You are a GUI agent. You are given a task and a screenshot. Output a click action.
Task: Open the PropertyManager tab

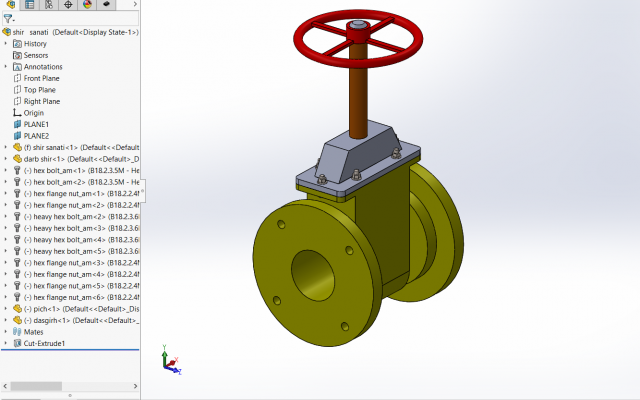29,5
